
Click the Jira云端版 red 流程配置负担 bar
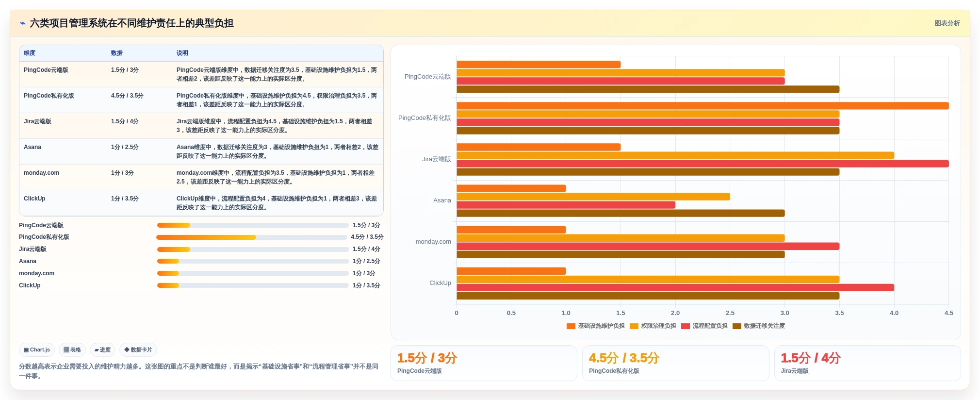tap(702, 164)
